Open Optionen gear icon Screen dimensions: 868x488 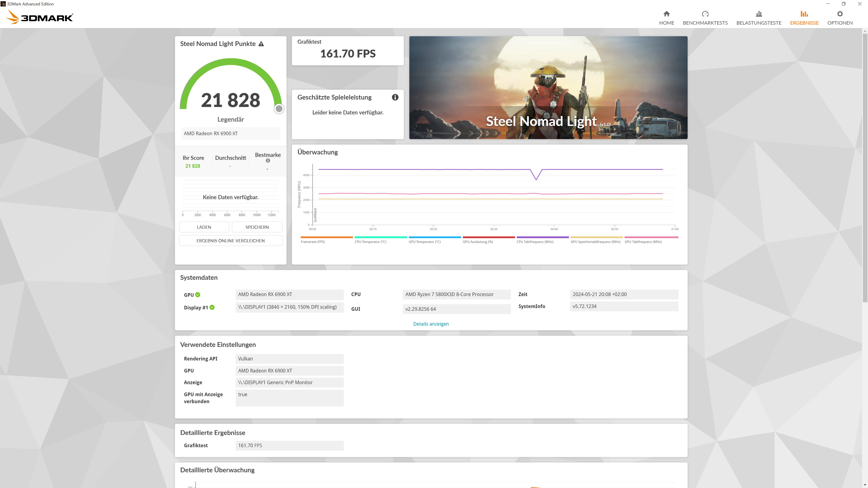(840, 14)
